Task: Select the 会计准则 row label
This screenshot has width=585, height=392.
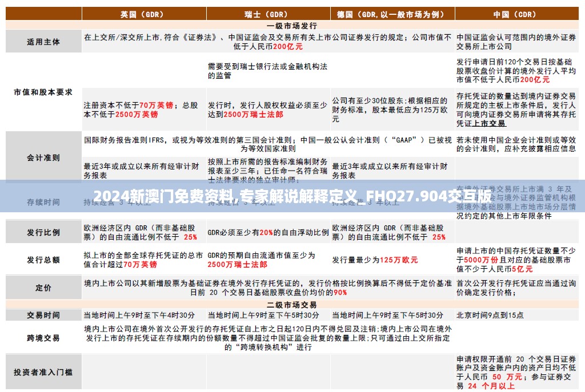Action: (43, 158)
